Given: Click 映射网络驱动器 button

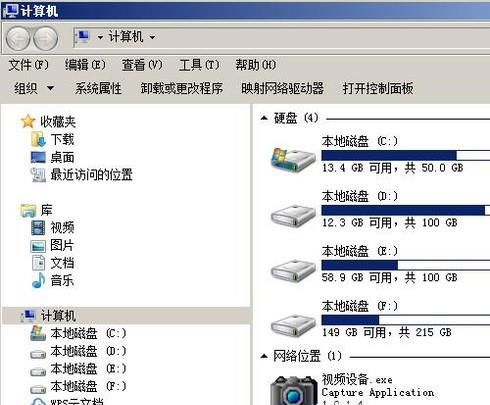Looking at the screenshot, I should (283, 89).
